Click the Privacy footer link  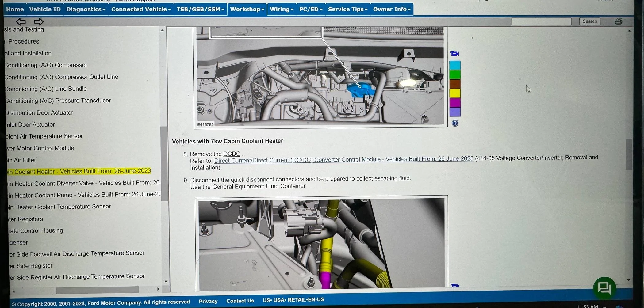coord(208,301)
